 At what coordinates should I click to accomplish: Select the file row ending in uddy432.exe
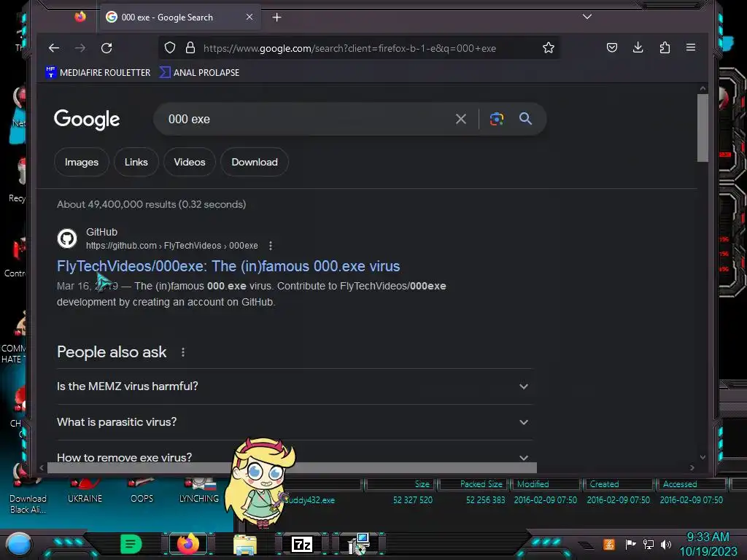(505, 500)
